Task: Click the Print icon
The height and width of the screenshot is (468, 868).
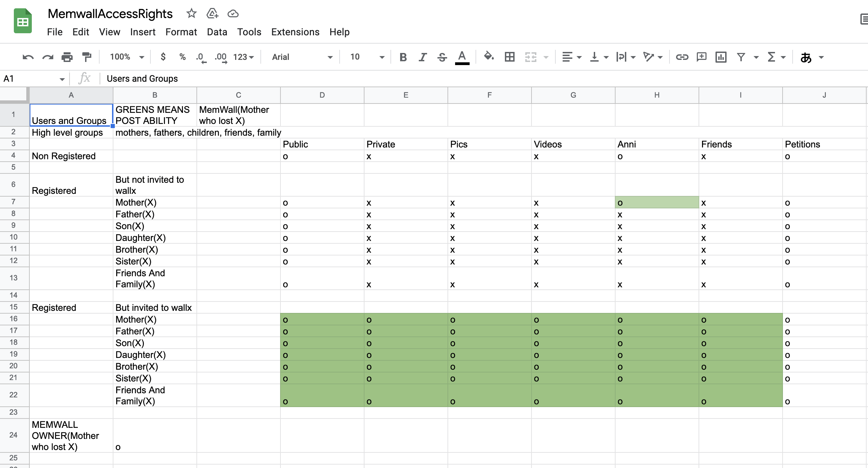Action: pos(67,57)
